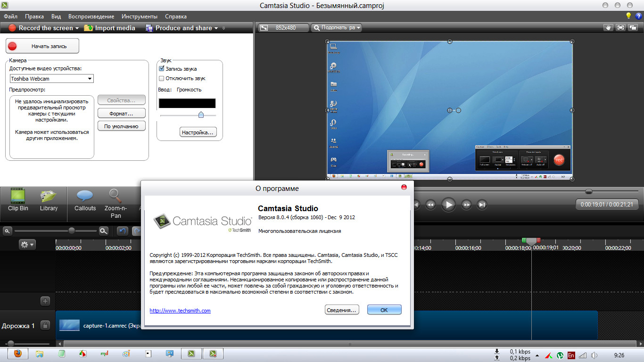
Task: Expand the Produce and share dropdown arrow
Action: coord(216,28)
